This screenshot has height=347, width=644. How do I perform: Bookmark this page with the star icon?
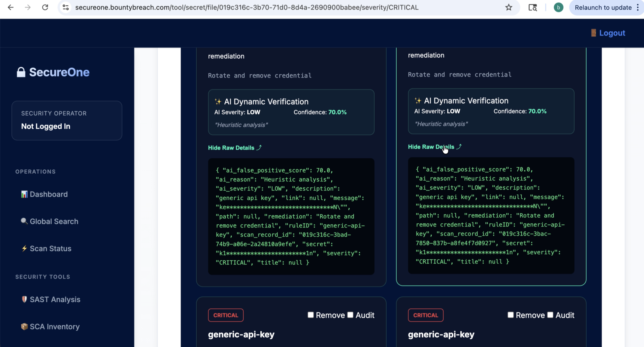[x=509, y=7]
